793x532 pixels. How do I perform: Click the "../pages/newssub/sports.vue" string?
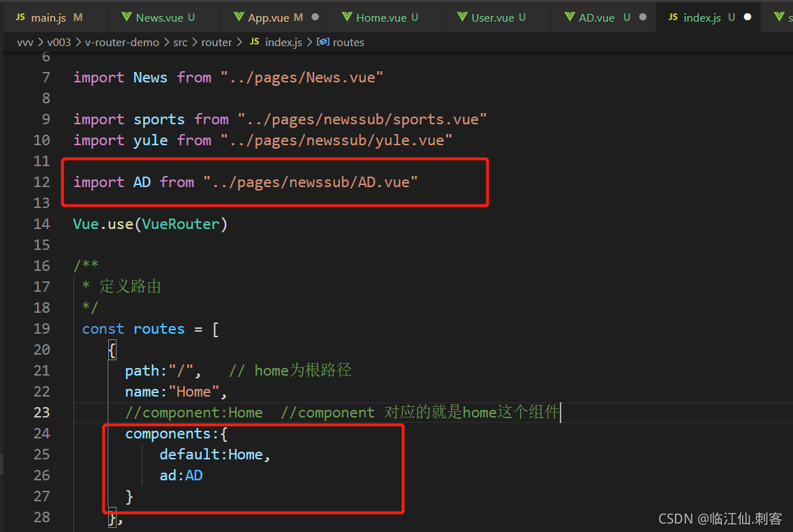[362, 119]
